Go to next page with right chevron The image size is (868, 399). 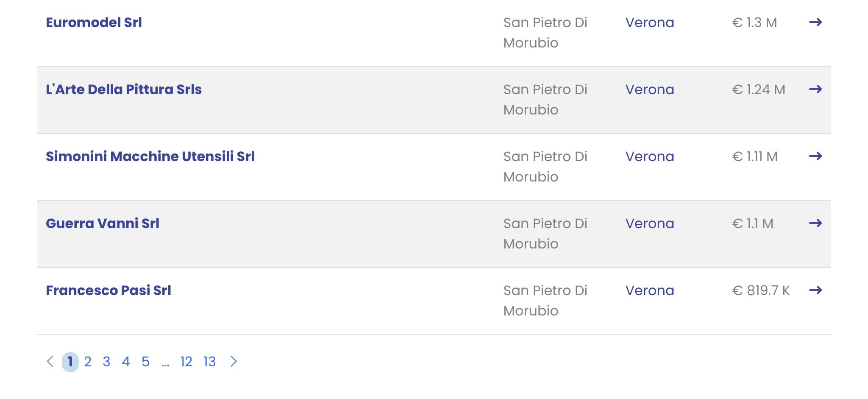tap(234, 361)
